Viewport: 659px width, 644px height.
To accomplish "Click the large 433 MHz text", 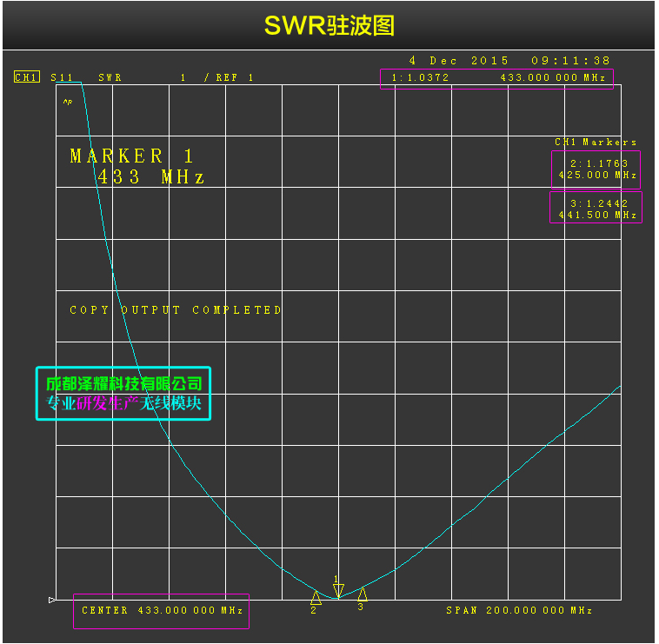I will pyautogui.click(x=151, y=176).
